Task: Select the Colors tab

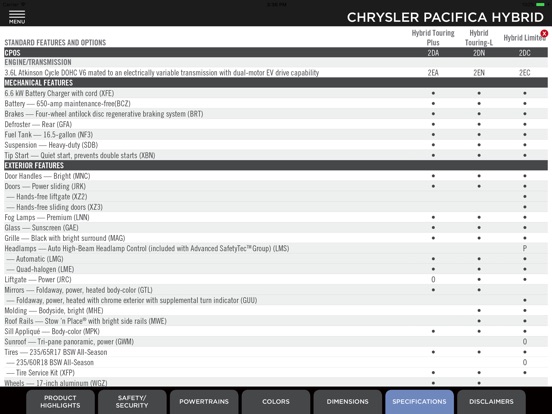Action: point(276,401)
